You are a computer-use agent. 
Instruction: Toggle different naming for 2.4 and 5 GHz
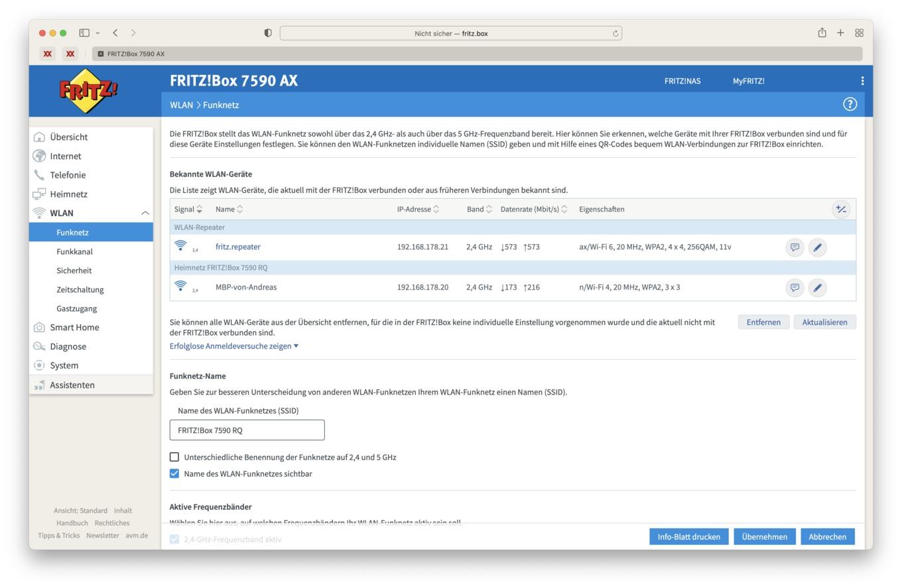(x=174, y=457)
